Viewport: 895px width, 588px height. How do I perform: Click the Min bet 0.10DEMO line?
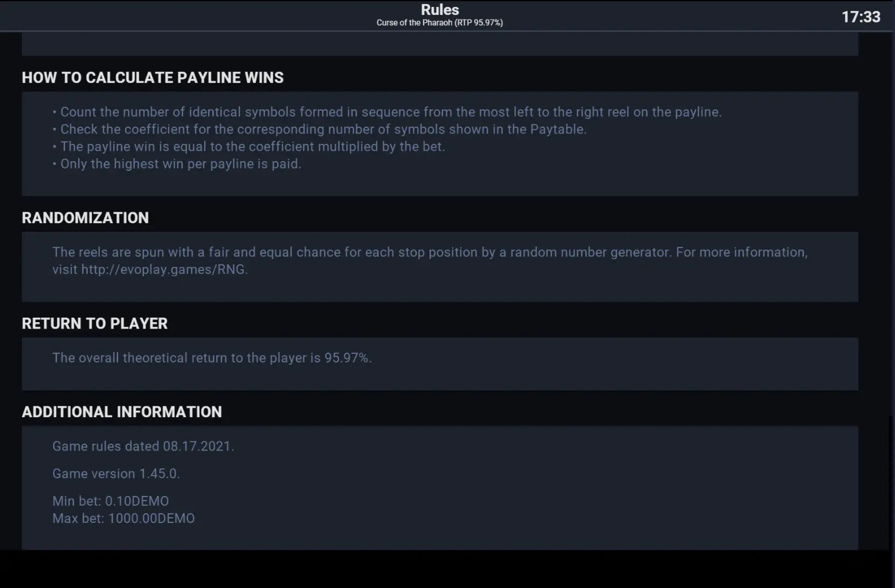pos(110,501)
